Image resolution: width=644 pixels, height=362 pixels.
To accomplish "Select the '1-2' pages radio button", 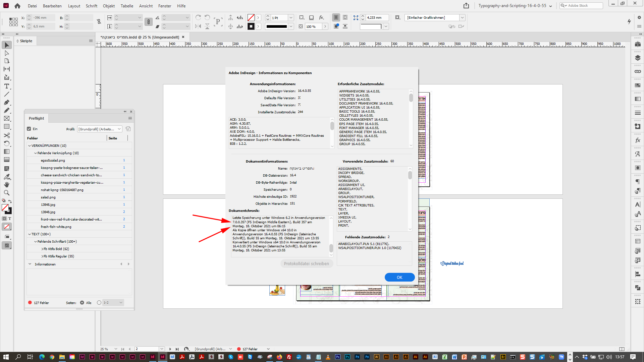I will (x=99, y=302).
